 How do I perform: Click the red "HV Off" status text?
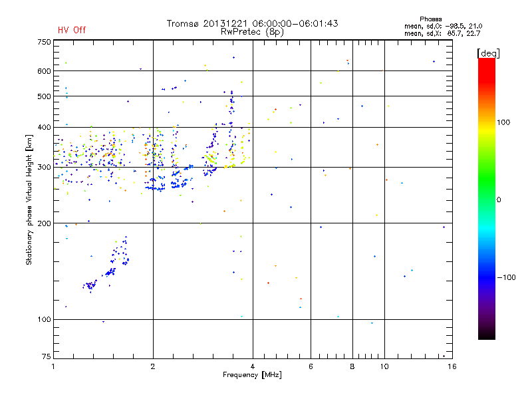(72, 30)
